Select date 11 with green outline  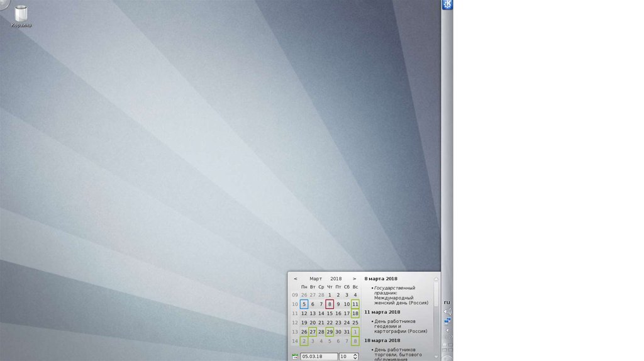click(x=355, y=304)
